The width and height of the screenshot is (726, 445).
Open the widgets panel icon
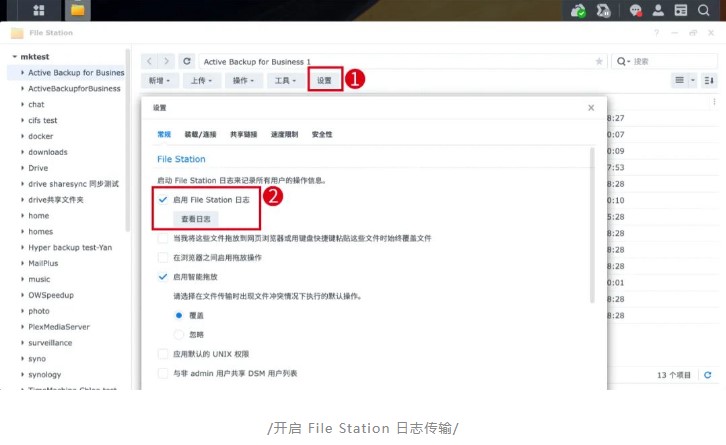point(681,10)
